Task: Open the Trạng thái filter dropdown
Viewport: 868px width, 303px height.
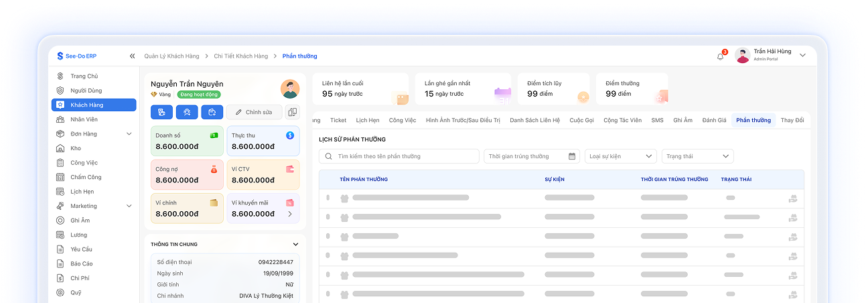Action: pyautogui.click(x=698, y=156)
